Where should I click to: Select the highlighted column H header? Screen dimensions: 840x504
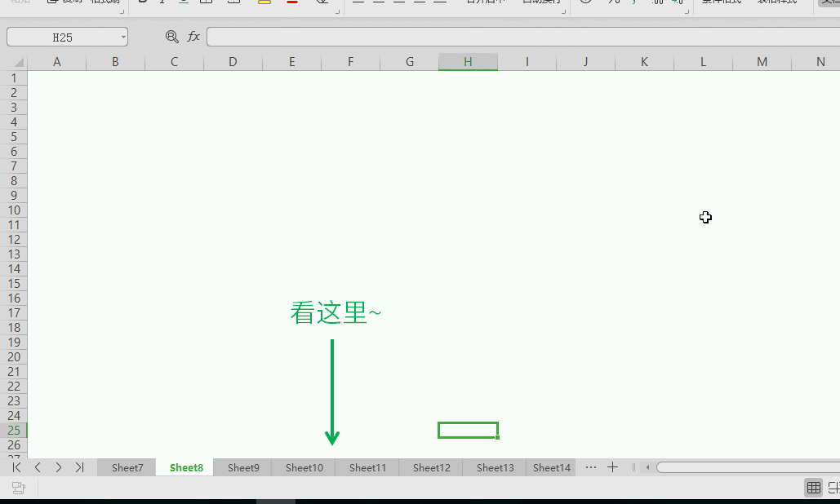tap(468, 62)
